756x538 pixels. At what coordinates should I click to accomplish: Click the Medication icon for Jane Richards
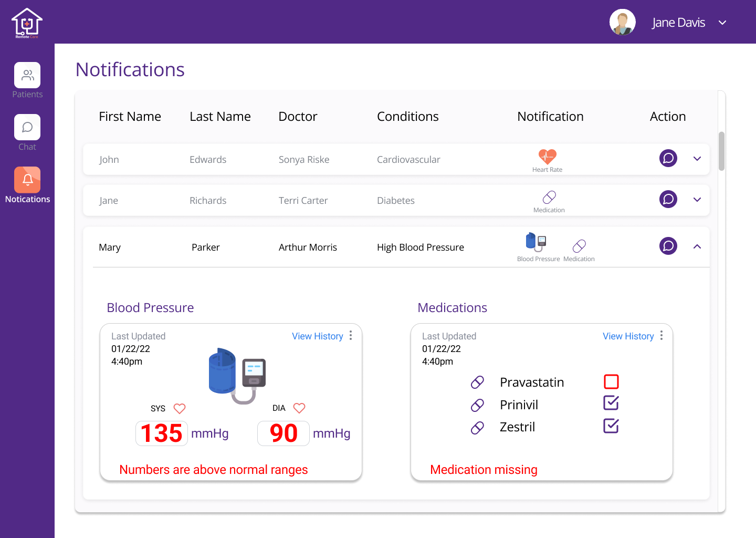(x=549, y=197)
